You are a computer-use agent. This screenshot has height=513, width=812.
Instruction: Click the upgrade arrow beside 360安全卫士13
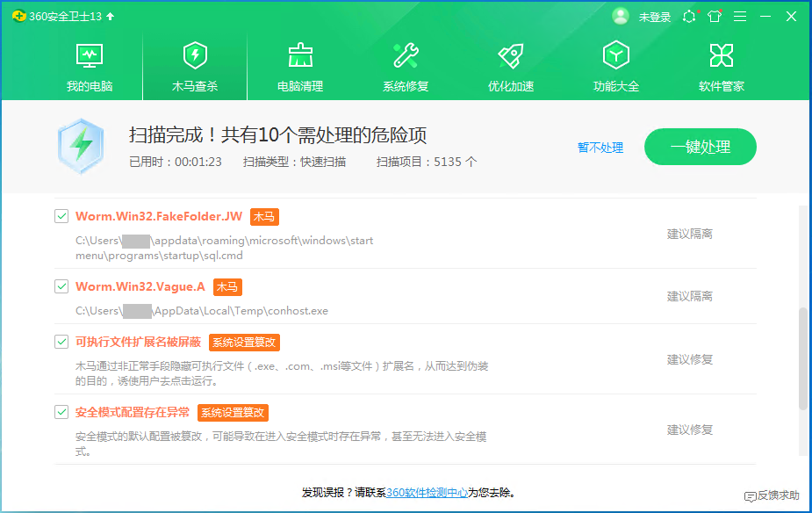pyautogui.click(x=110, y=17)
